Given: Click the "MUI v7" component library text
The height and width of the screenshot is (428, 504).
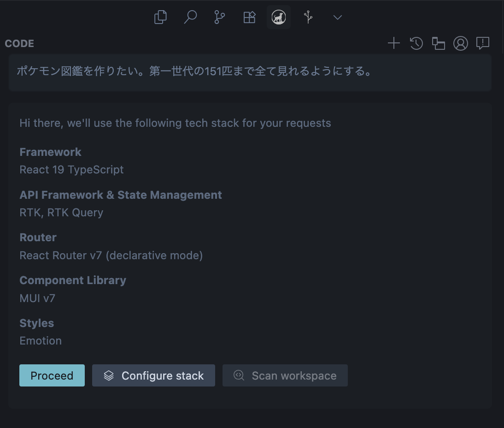Looking at the screenshot, I should (37, 298).
